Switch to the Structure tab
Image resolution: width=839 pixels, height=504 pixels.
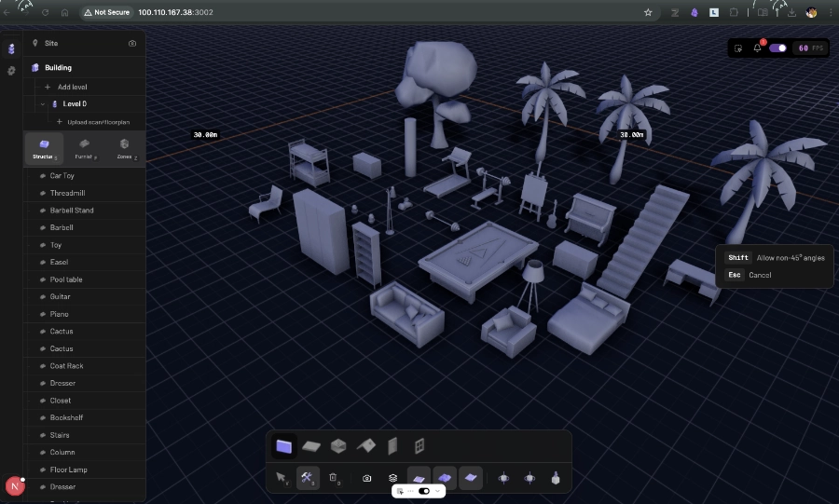point(45,149)
